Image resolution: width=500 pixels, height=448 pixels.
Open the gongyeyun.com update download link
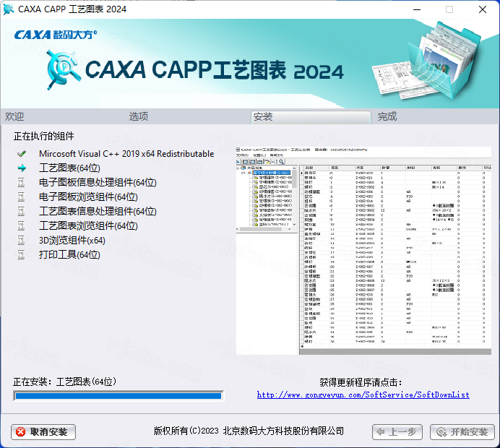coord(363,395)
